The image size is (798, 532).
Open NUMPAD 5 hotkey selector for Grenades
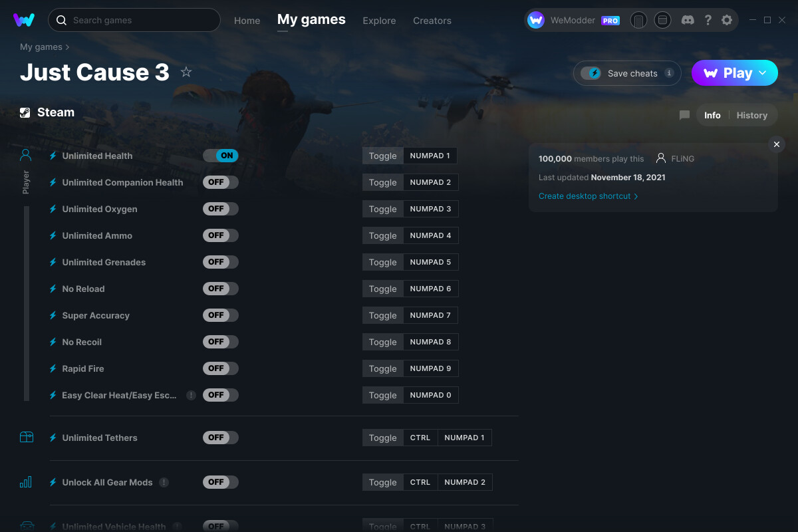pos(430,262)
